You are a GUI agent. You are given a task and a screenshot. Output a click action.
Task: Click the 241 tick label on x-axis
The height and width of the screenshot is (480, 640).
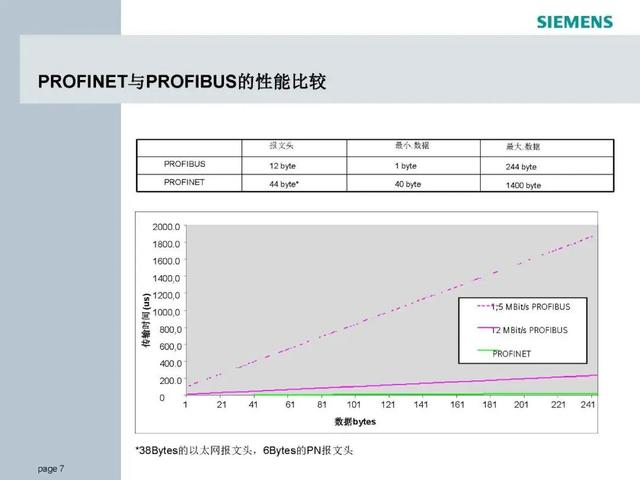[x=588, y=406]
